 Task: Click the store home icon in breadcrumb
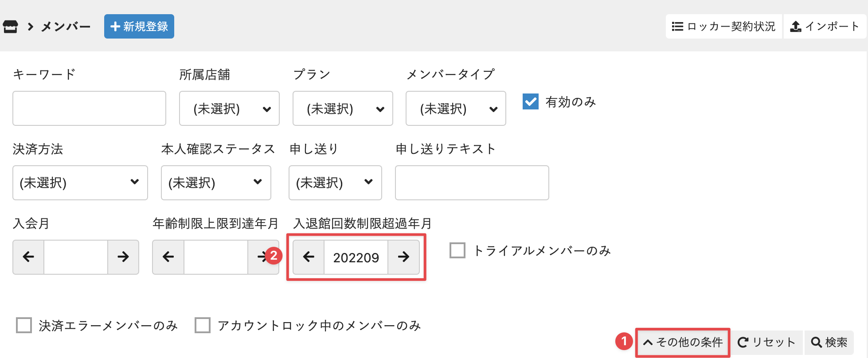point(11,27)
